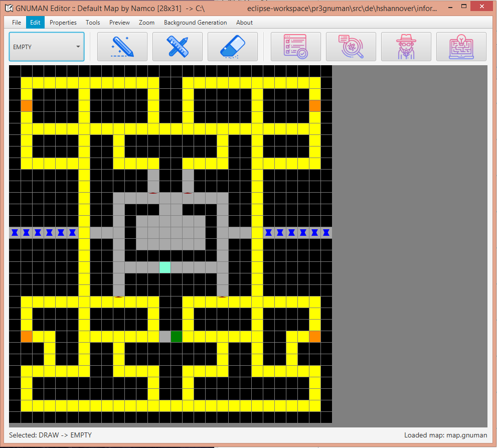The height and width of the screenshot is (448, 497).
Task: Minimize the GNUMAN Editor window
Action: (450, 7)
